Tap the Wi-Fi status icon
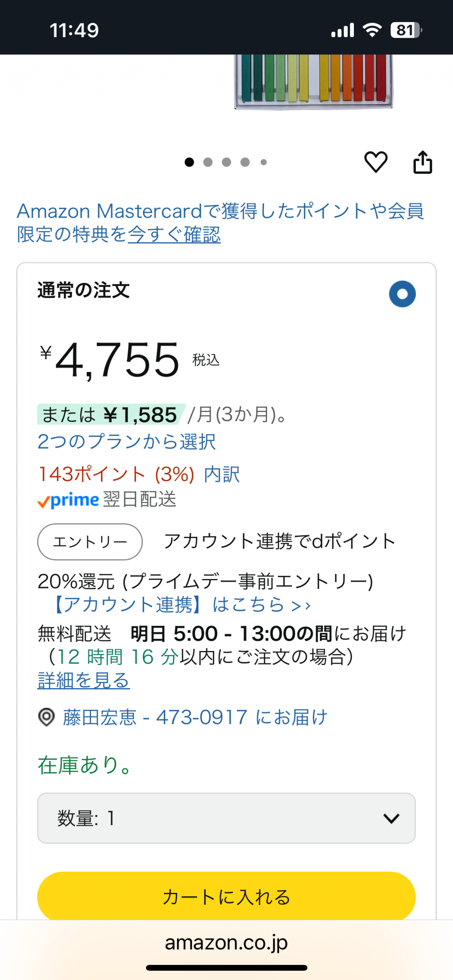453x980 pixels. click(x=372, y=30)
